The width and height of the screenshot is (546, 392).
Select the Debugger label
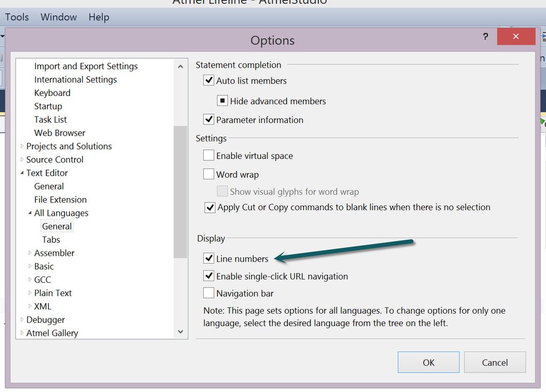[x=46, y=320]
